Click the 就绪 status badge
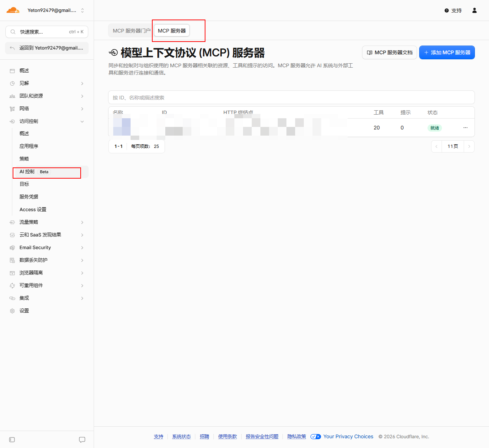This screenshot has width=489, height=448. (x=435, y=128)
